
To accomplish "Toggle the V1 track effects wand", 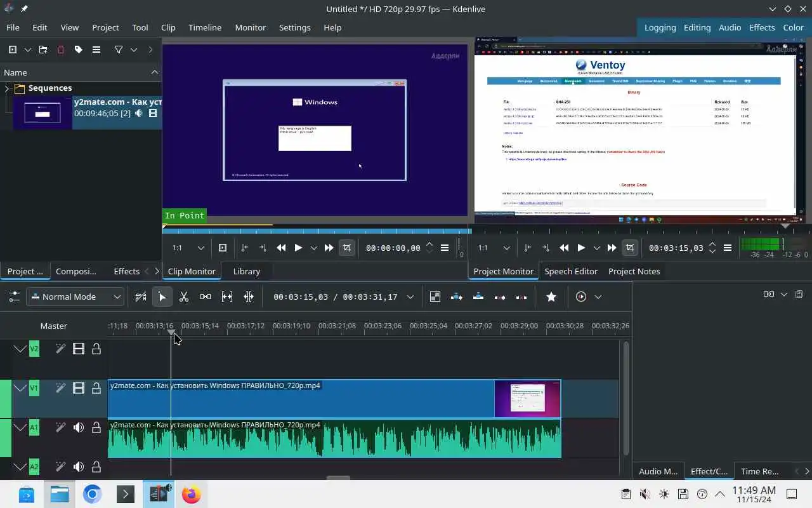I will coord(60,388).
